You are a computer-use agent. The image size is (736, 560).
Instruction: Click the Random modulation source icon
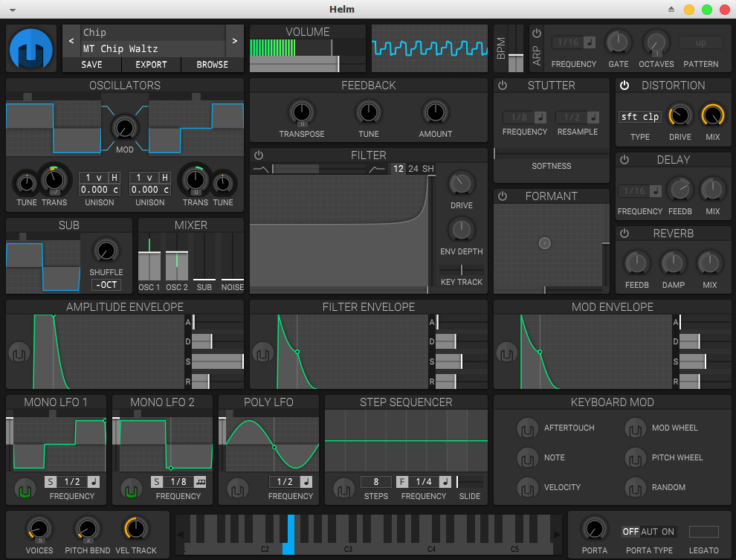point(635,487)
